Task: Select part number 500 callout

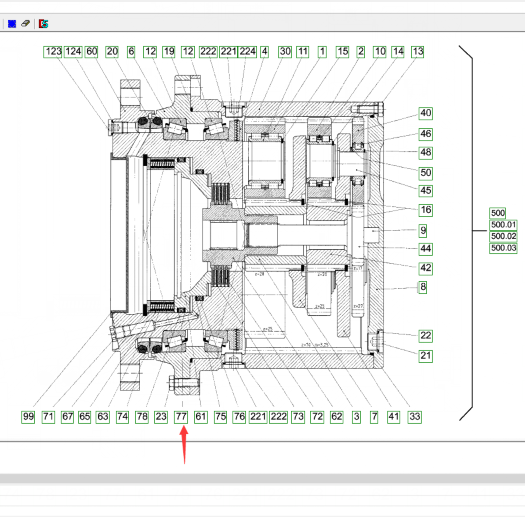Action: [498, 213]
